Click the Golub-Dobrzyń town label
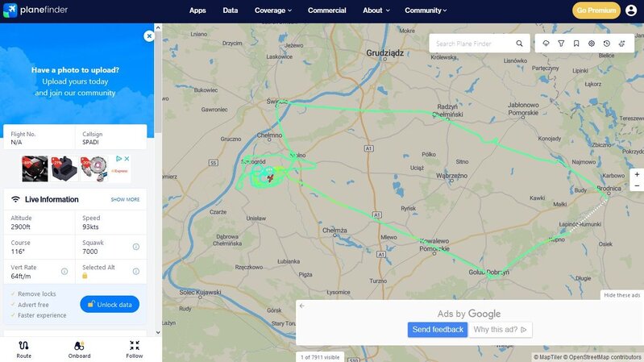The image size is (644, 362). [x=488, y=272]
